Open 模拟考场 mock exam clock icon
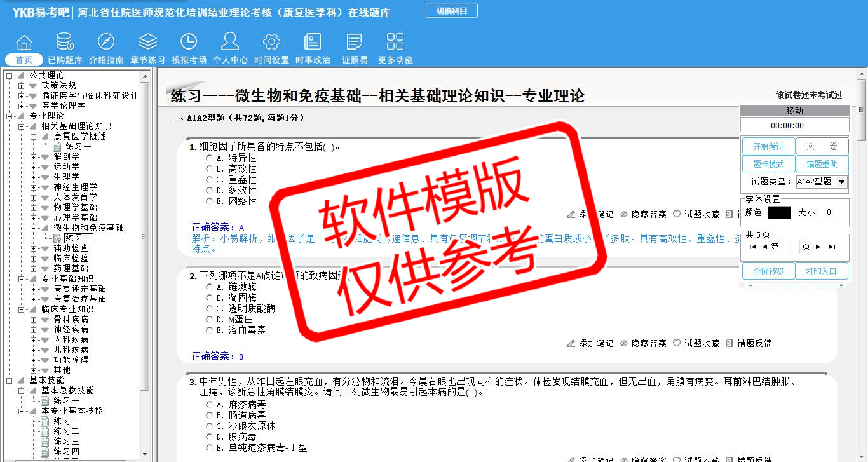Viewport: 868px width, 462px height. [x=189, y=43]
